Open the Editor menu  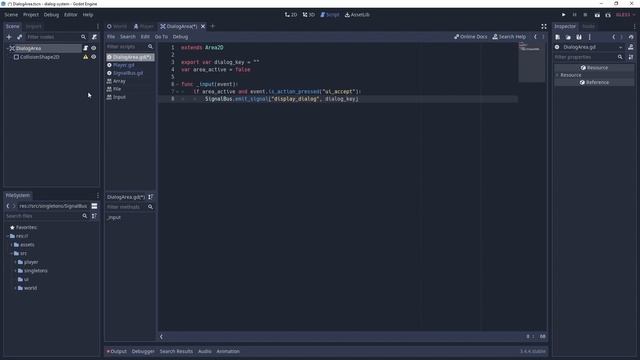[71, 15]
